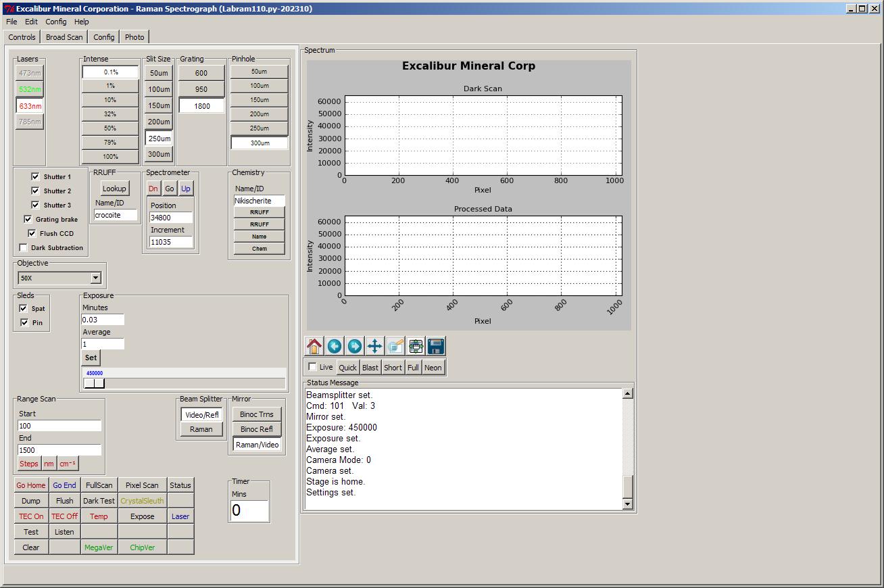The width and height of the screenshot is (884, 588).
Task: Toggle the Shutter 1 checkbox
Action: (35, 176)
